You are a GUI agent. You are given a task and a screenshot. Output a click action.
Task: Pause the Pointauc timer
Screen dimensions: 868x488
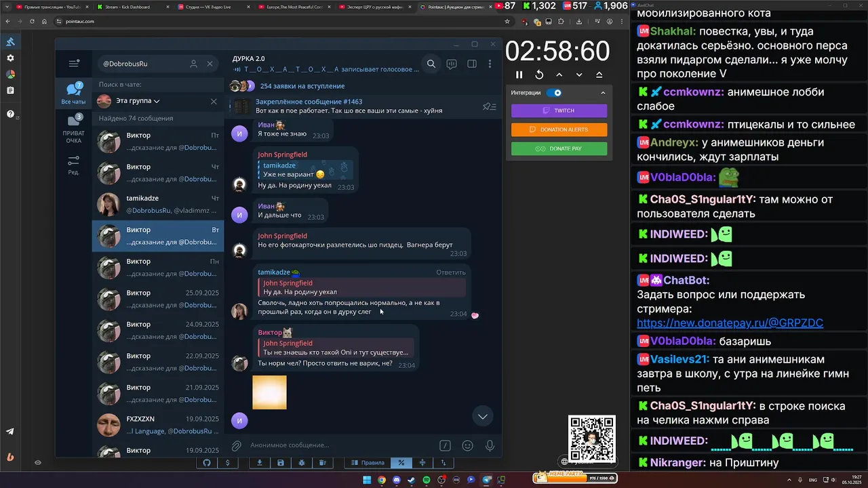(519, 75)
